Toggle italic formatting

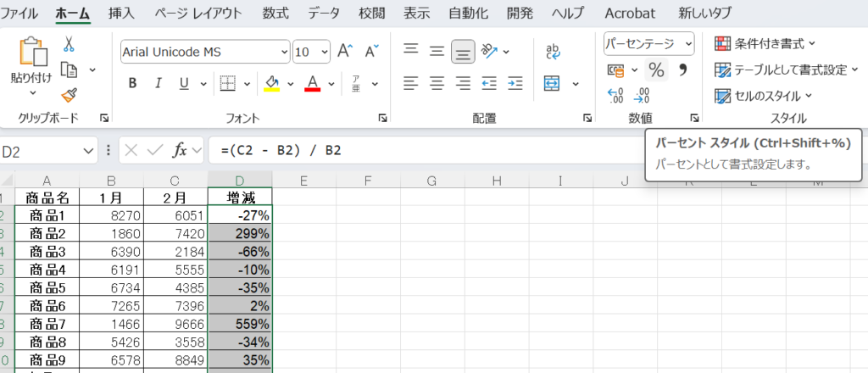[x=159, y=84]
